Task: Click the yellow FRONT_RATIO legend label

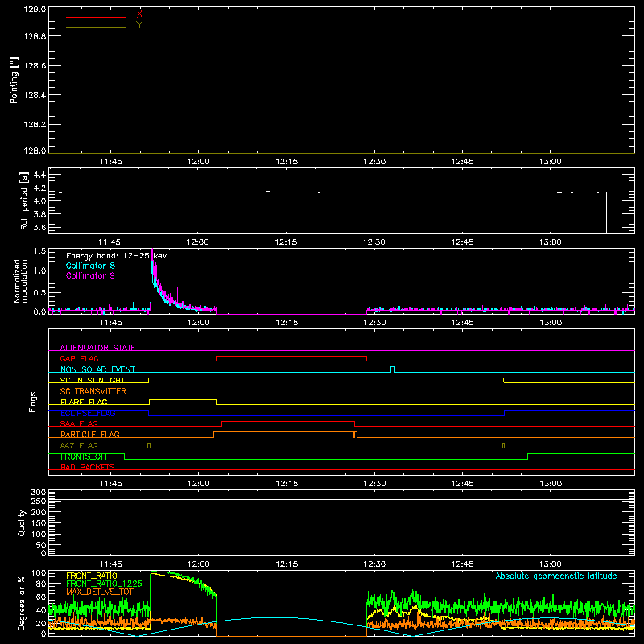Action: (x=92, y=576)
